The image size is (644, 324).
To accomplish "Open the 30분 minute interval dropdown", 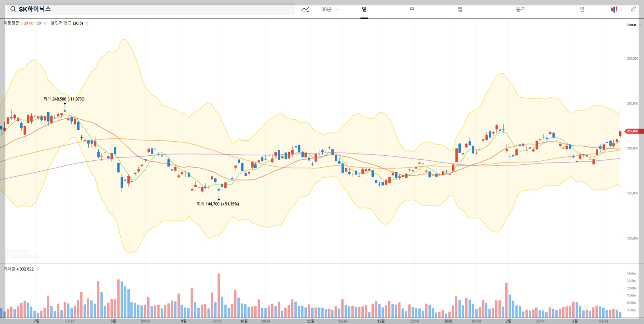I will pyautogui.click(x=330, y=9).
